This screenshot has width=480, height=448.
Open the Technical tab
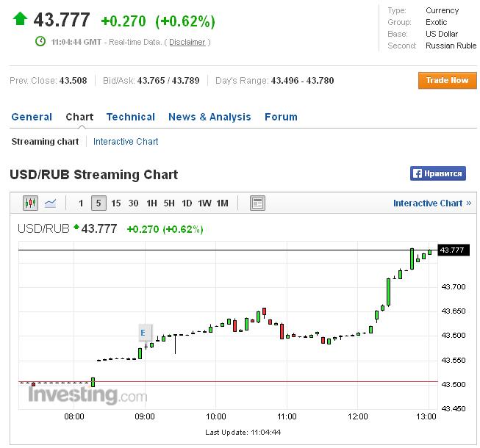pyautogui.click(x=131, y=117)
